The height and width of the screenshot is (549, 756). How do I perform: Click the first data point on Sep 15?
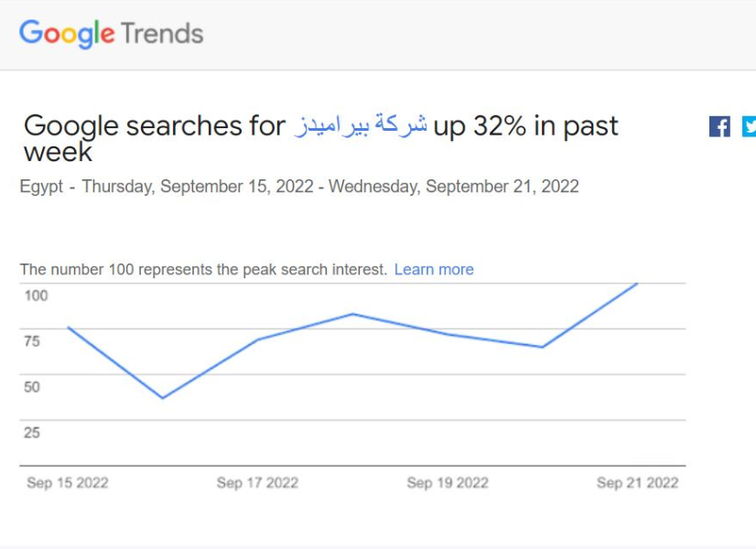[68, 328]
